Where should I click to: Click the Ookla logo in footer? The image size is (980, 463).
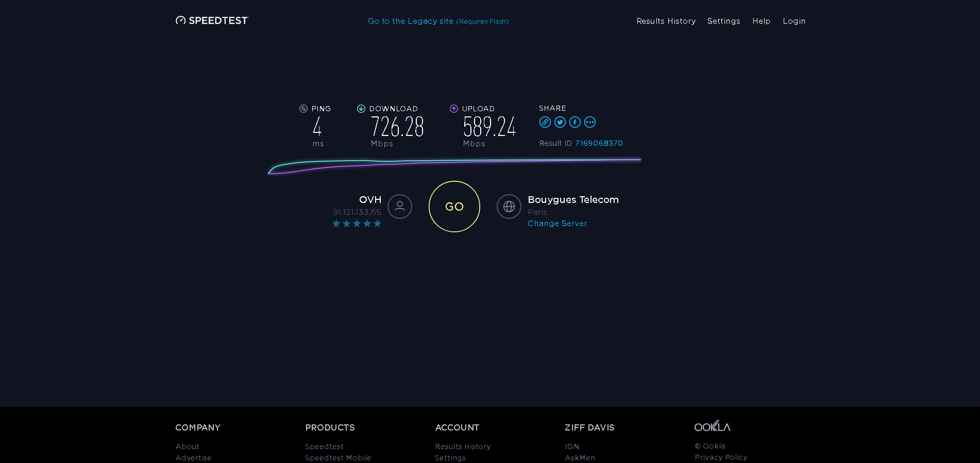point(713,426)
